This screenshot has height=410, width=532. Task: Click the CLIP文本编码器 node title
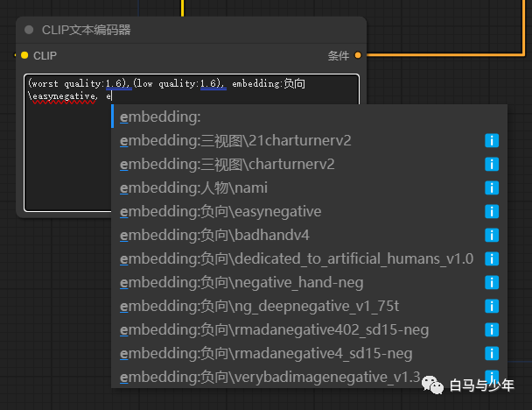tap(87, 30)
